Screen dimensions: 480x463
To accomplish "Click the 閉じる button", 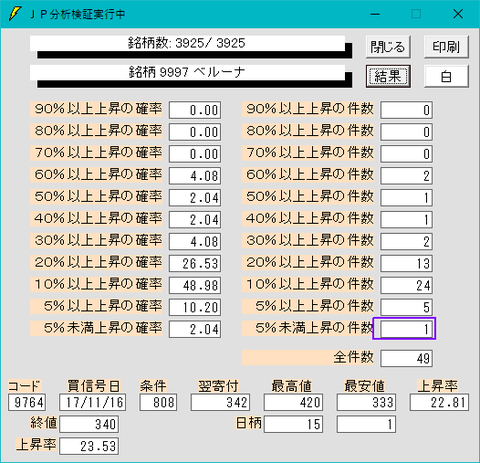I will pos(388,47).
